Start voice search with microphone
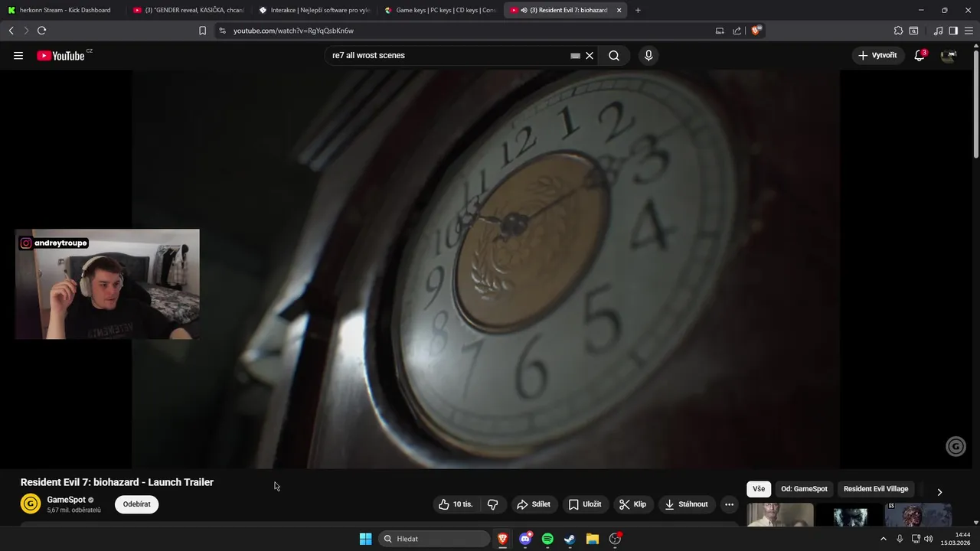This screenshot has width=980, height=551. (648, 55)
